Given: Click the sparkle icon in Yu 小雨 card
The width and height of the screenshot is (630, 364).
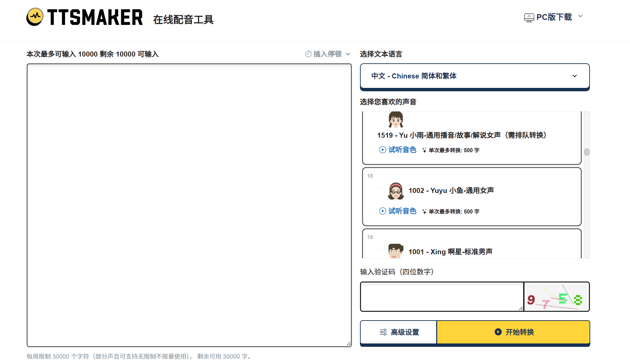Looking at the screenshot, I should tap(424, 150).
